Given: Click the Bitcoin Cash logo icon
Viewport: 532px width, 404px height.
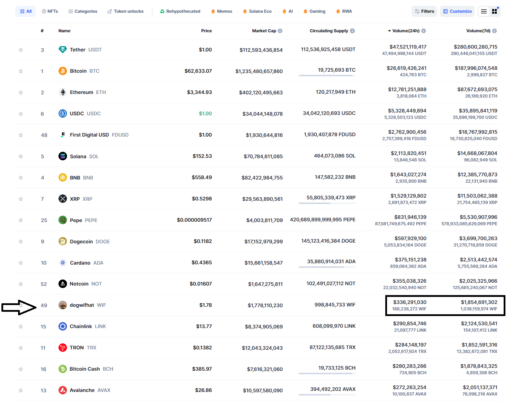Looking at the screenshot, I should pyautogui.click(x=63, y=369).
